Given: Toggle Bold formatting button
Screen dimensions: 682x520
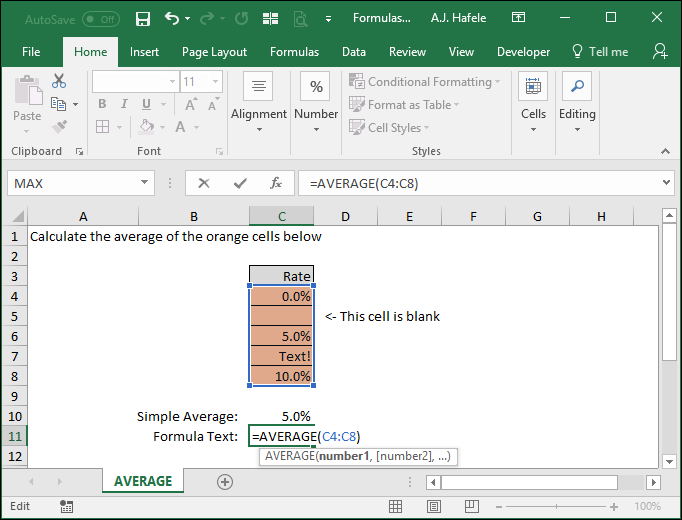Looking at the screenshot, I should (x=102, y=104).
